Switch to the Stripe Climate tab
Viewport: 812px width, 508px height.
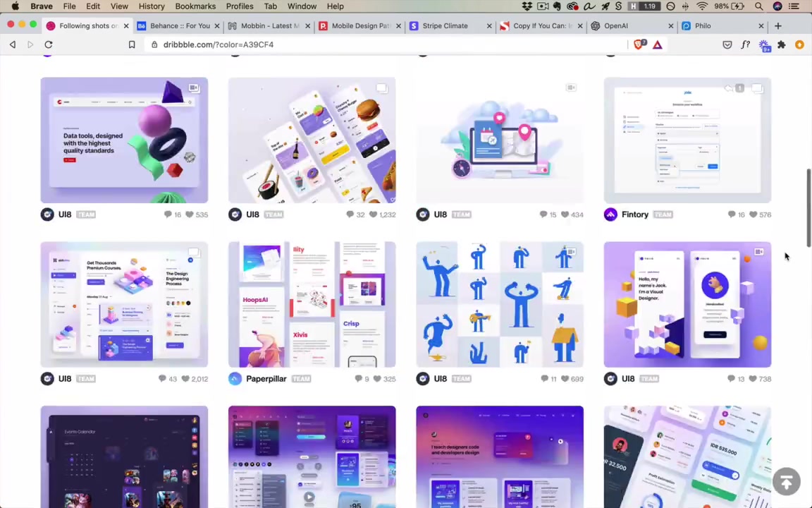point(450,26)
